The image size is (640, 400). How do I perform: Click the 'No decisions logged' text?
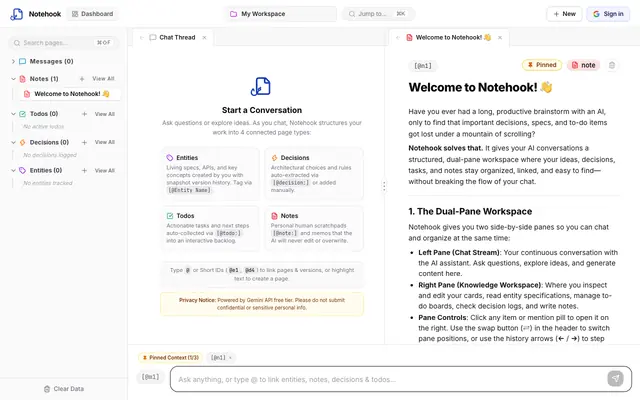[x=50, y=155]
